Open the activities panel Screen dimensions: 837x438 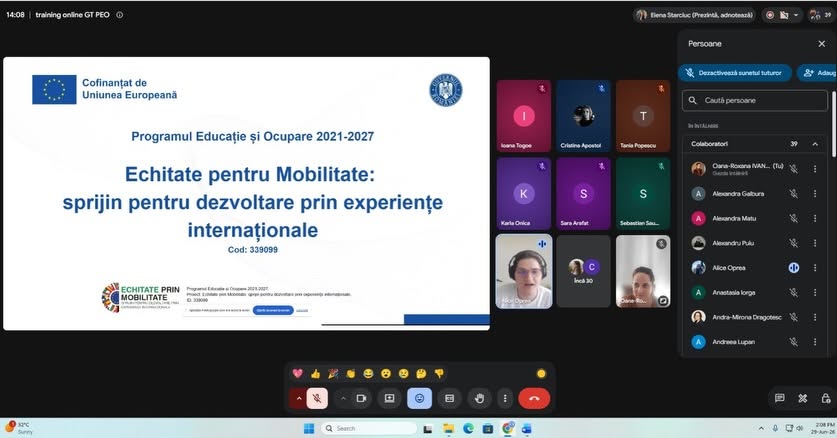803,398
